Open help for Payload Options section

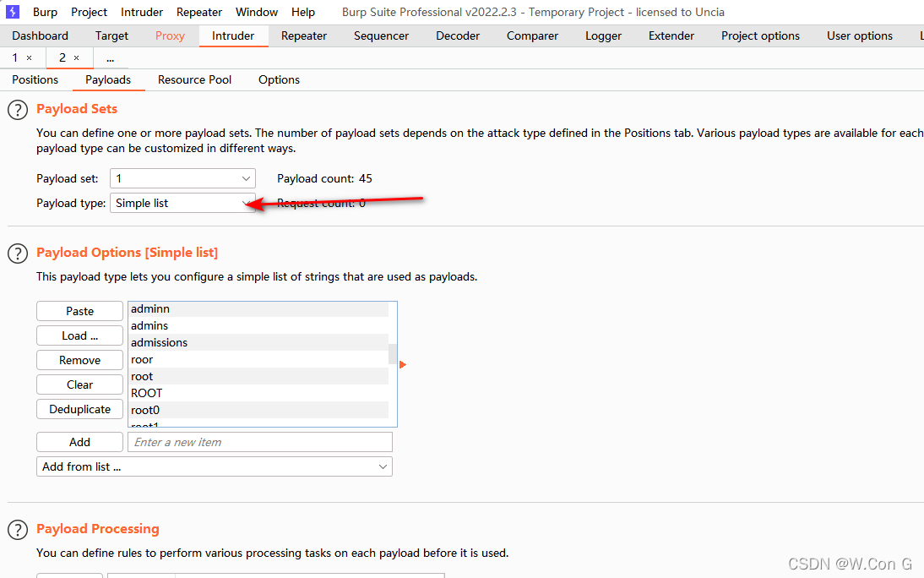[18, 254]
